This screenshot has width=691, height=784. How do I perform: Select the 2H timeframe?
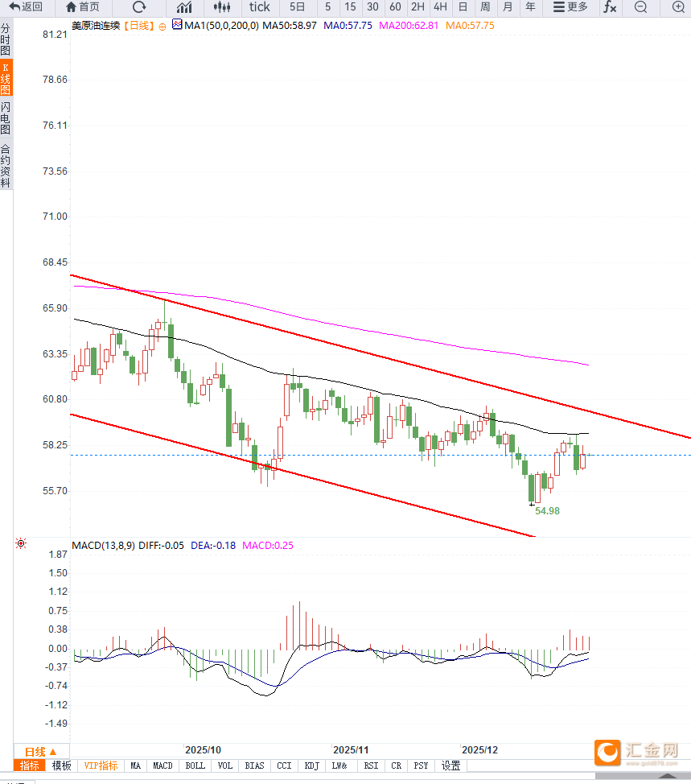tap(417, 7)
